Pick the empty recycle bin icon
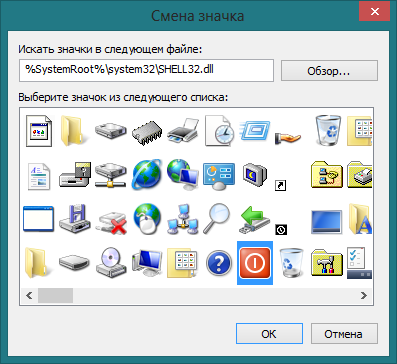 pos(291,263)
